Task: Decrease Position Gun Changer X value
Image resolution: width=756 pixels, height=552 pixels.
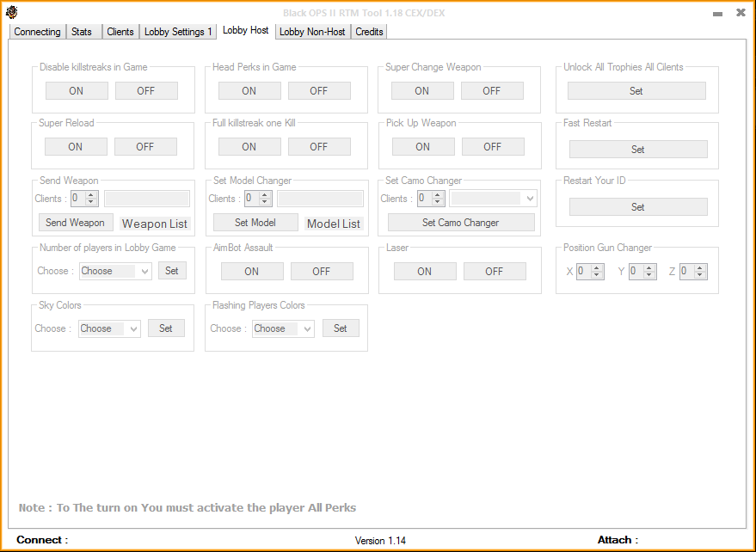Action: [597, 274]
